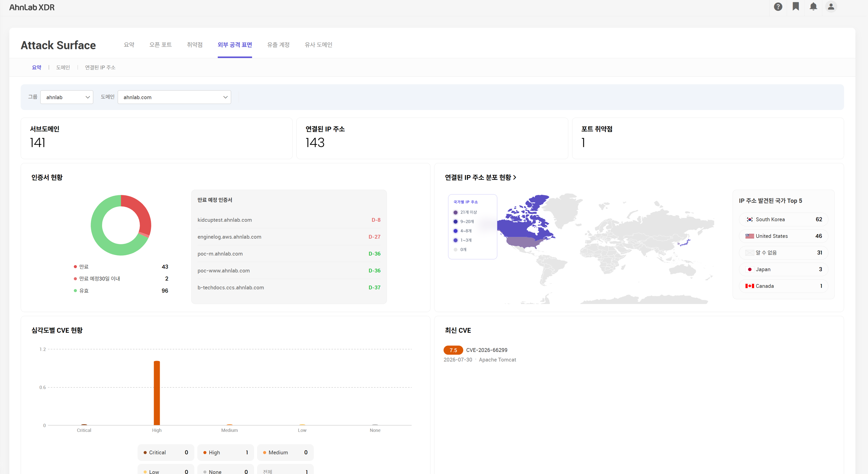Click the South Korea flag icon
This screenshot has height=474, width=868.
click(749, 220)
